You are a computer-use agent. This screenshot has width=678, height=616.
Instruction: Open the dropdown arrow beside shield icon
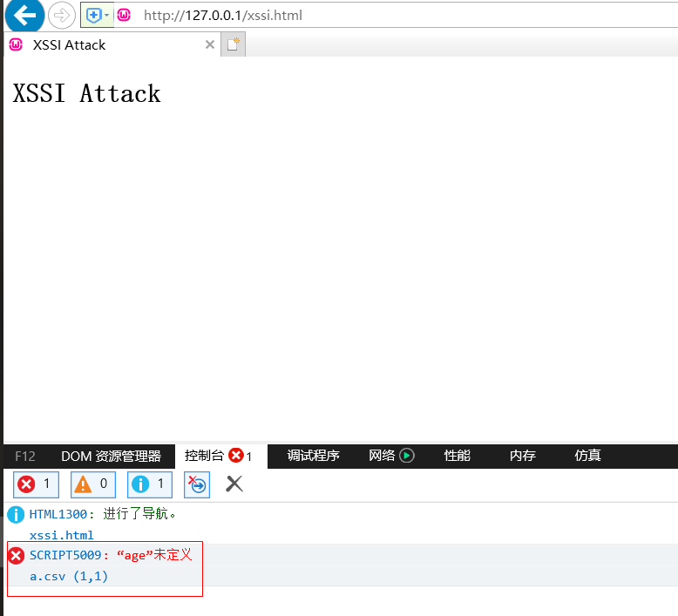(106, 15)
